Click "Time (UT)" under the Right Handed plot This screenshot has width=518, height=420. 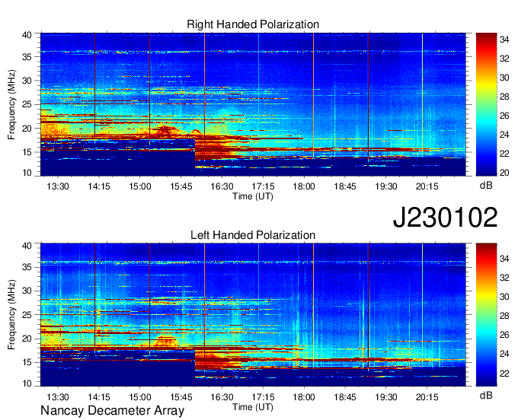(253, 196)
